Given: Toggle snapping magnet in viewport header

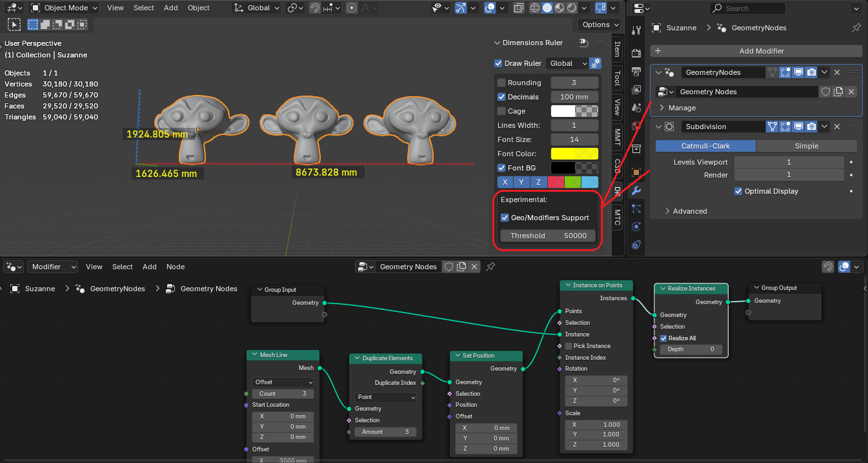Looking at the screenshot, I should tap(314, 8).
